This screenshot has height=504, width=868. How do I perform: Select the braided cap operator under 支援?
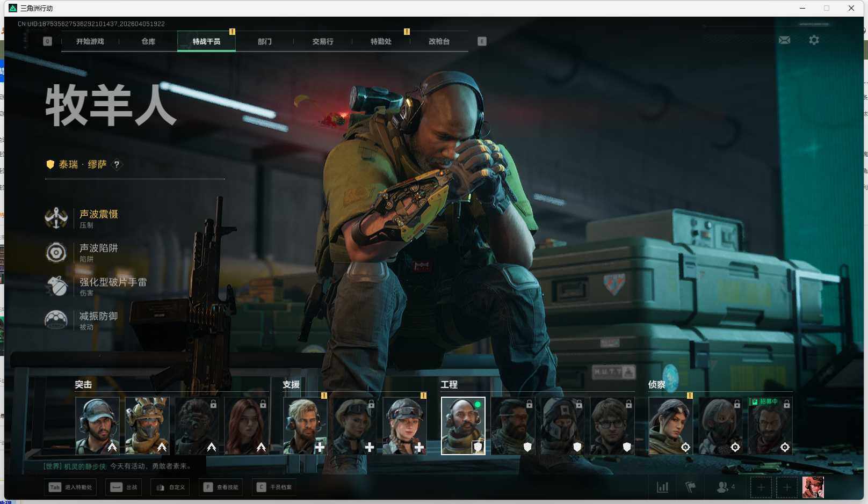click(404, 426)
